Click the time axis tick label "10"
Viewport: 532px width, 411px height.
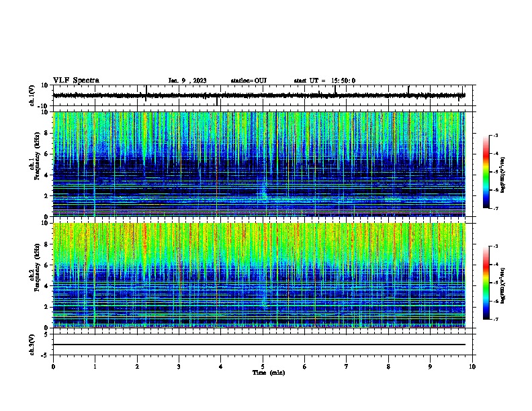pos(472,367)
